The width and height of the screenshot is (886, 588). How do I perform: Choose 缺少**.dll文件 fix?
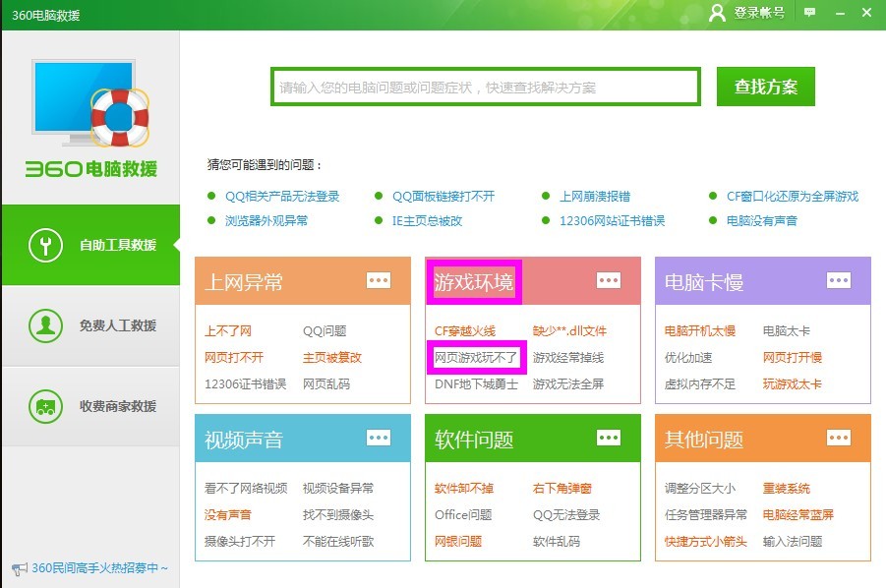click(569, 331)
